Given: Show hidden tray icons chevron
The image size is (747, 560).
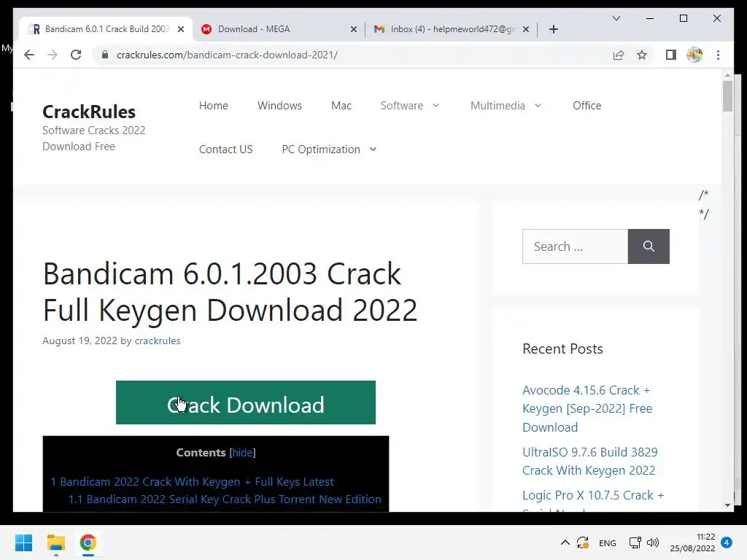Looking at the screenshot, I should (x=565, y=542).
